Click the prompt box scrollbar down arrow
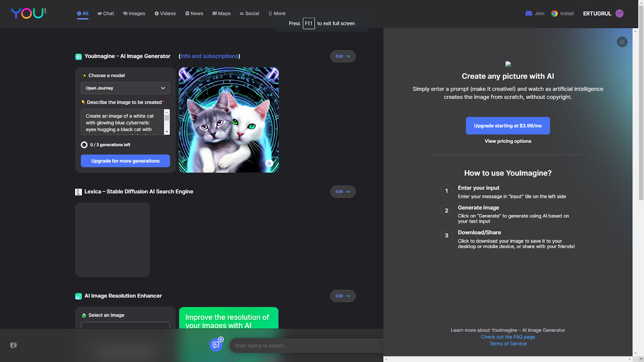Viewport: 644px width, 362px height. pos(167,132)
